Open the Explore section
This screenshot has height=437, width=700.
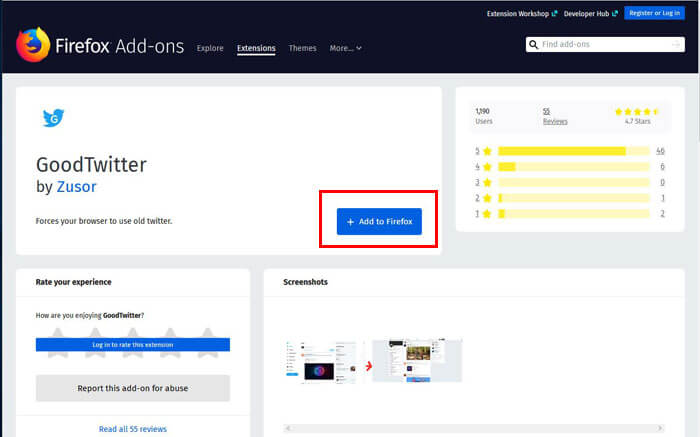[210, 48]
